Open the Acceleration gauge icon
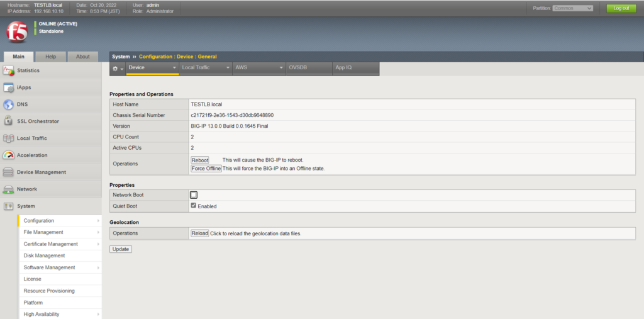The image size is (644, 319). click(9, 155)
